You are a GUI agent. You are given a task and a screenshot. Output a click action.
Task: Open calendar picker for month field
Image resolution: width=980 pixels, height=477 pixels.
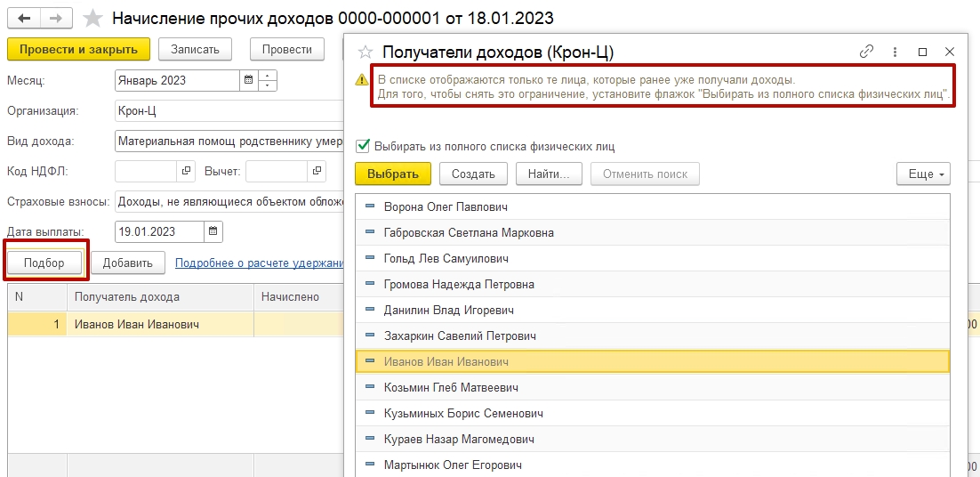coord(247,80)
